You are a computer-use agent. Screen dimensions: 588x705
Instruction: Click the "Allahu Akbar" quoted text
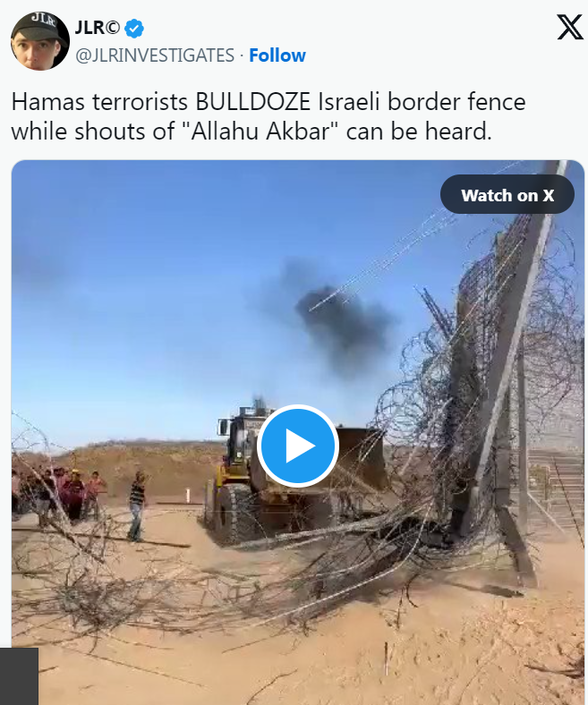pyautogui.click(x=260, y=132)
